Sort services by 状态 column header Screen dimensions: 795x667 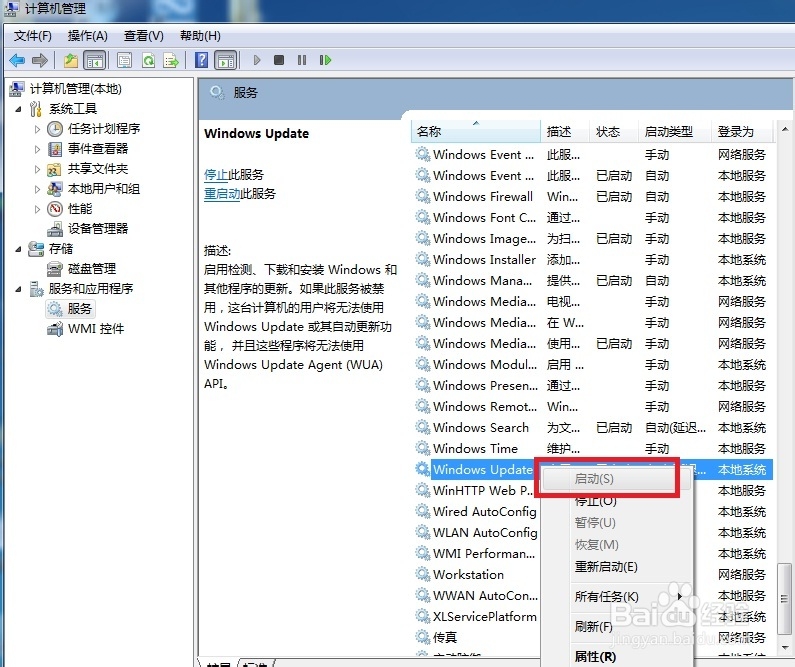[613, 132]
